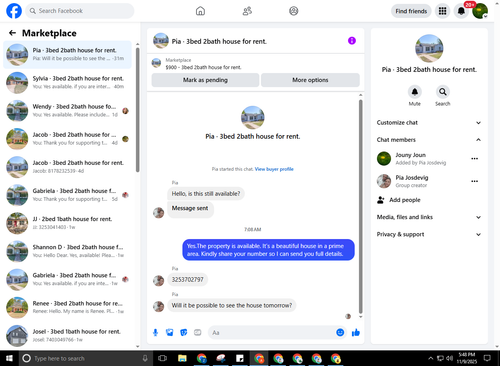Click the blue 'Yes.The property is available' message
This screenshot has height=366, width=500.
tap(268, 250)
